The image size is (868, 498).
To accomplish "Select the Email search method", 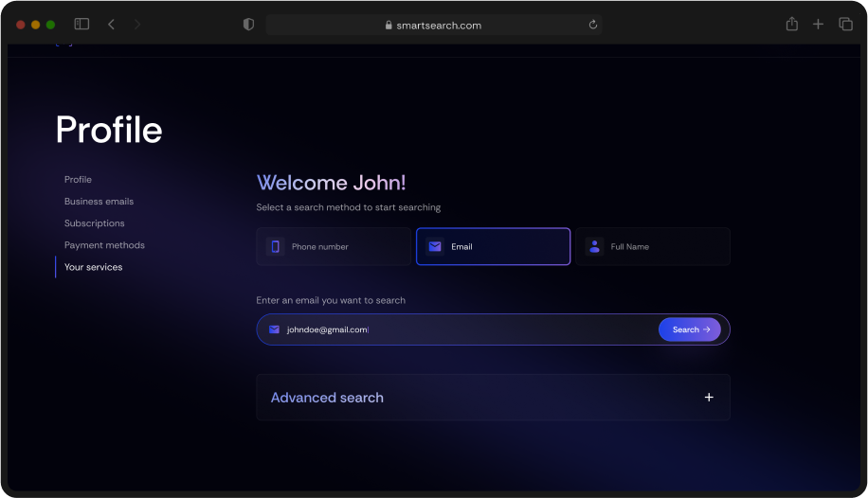I will [x=494, y=246].
